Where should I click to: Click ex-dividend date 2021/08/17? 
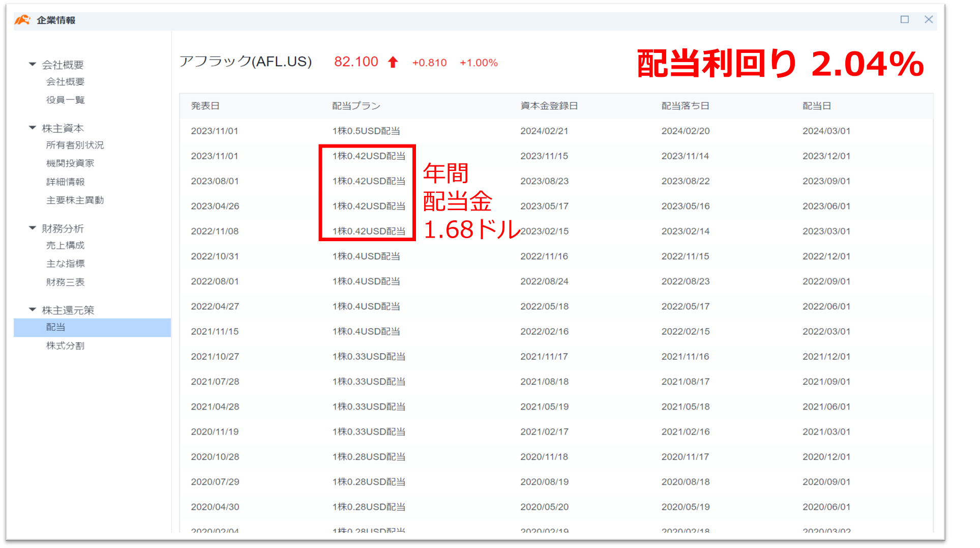click(x=686, y=382)
